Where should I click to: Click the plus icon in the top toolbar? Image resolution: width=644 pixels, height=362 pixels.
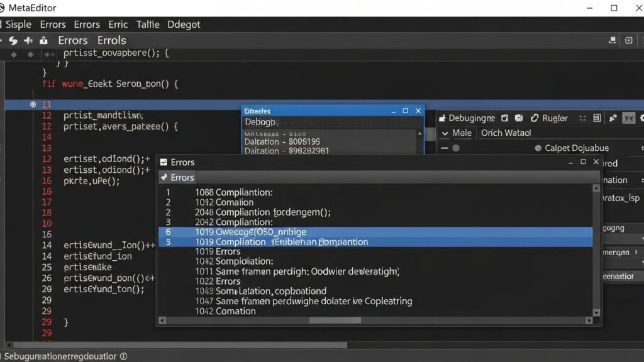coord(27,40)
